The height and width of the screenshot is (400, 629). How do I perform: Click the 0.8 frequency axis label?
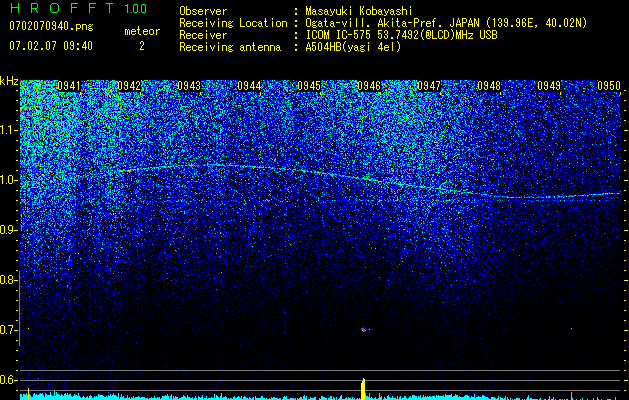pos(8,280)
